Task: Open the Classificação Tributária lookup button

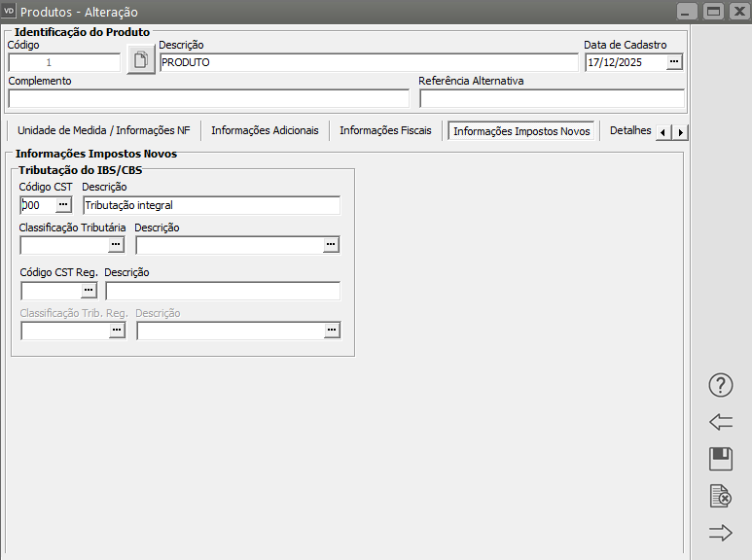Action: 117,245
